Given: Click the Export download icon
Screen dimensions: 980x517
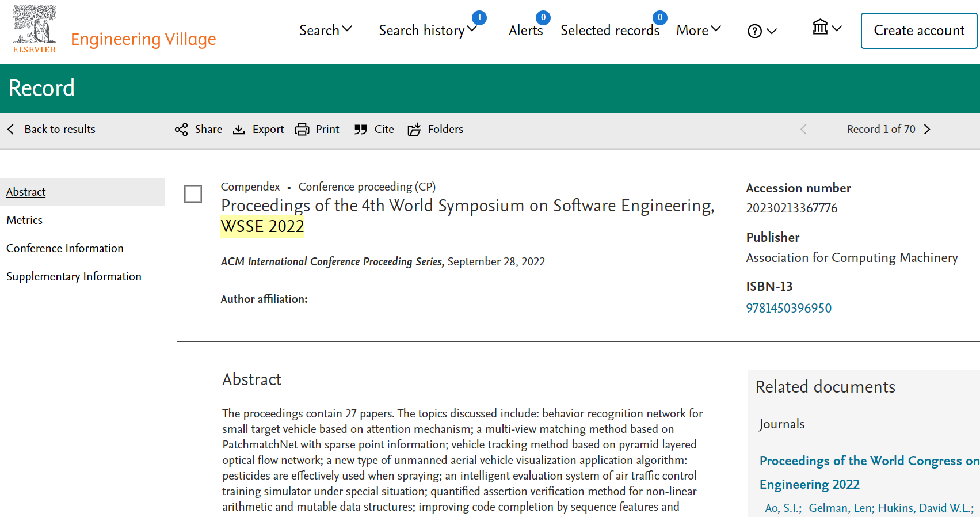Looking at the screenshot, I should click(239, 130).
